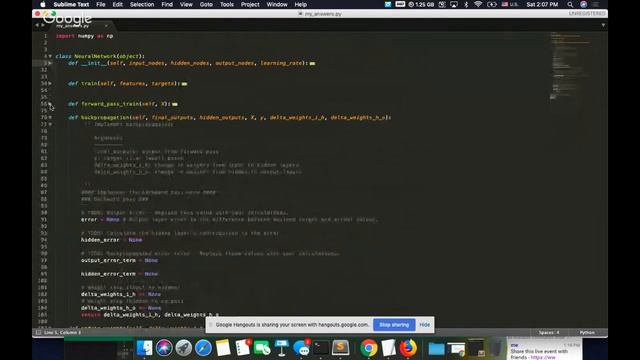
Task: Click the Bluetooth icon in menu bar
Action: pos(466,4)
